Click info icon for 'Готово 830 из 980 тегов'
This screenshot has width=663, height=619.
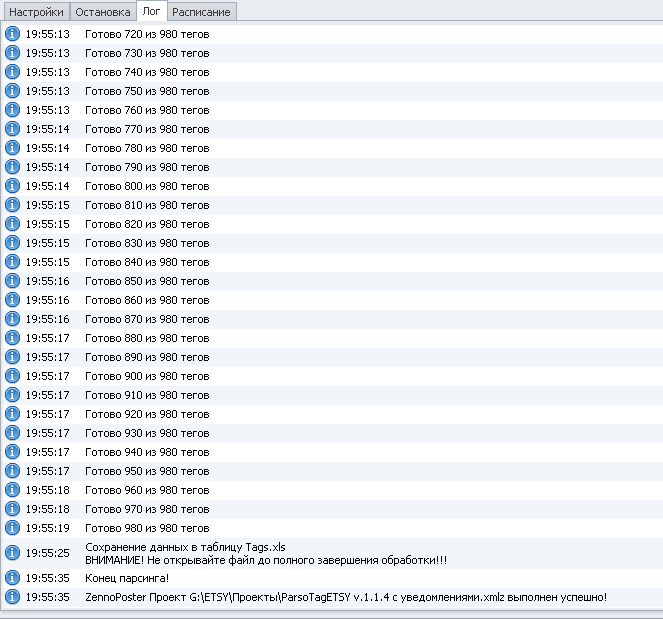pyautogui.click(x=12, y=243)
